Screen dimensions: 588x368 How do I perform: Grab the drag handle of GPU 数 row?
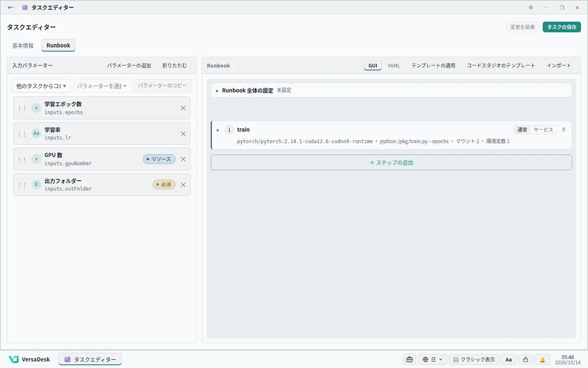(x=22, y=159)
